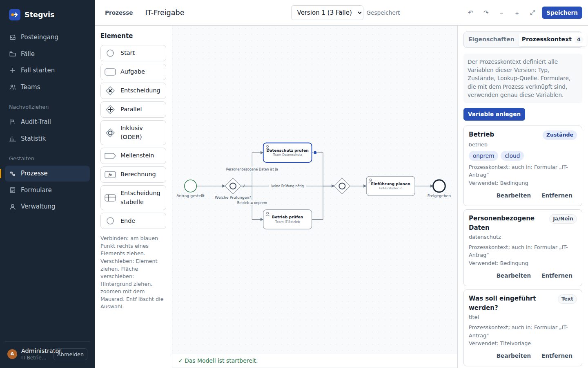This screenshot has height=368, width=588.
Task: Select the Entscheidung gateway element
Action: 133,90
